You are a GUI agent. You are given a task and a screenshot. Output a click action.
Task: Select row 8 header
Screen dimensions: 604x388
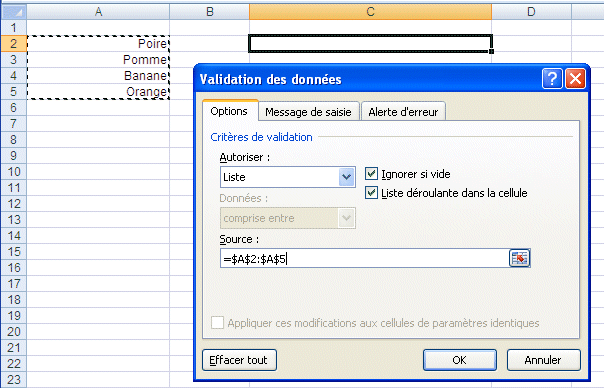(x=13, y=139)
